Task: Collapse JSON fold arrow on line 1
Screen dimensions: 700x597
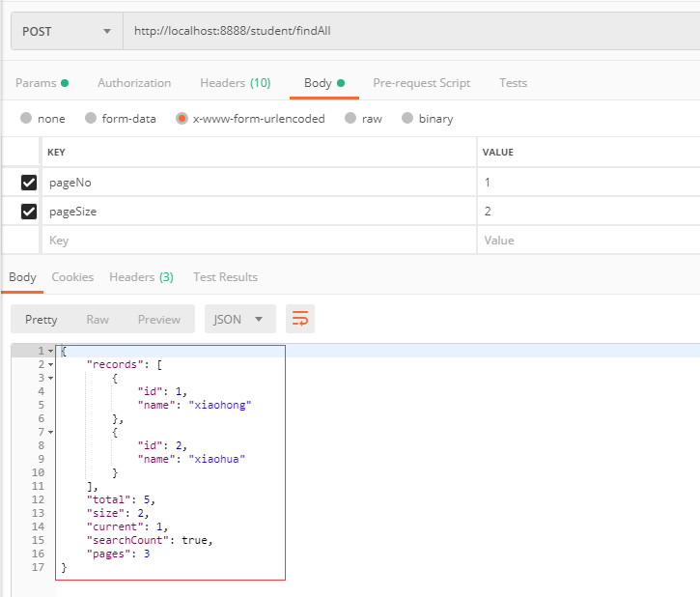Action: [x=51, y=352]
